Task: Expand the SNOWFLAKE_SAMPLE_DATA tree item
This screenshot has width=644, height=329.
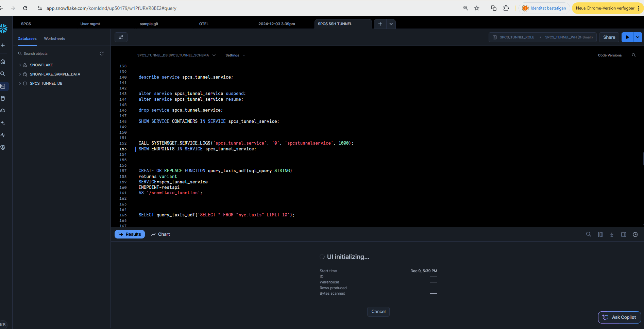Action: (19, 74)
